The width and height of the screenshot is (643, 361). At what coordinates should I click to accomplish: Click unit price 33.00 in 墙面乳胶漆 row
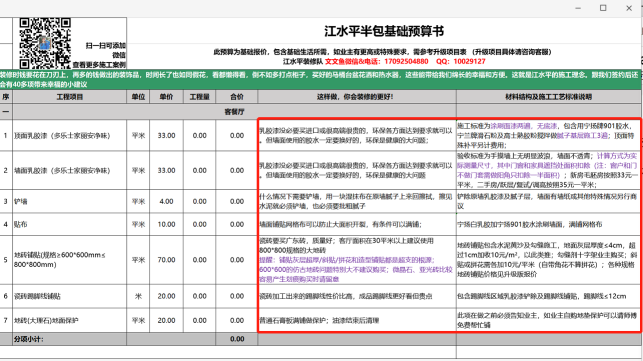(166, 170)
